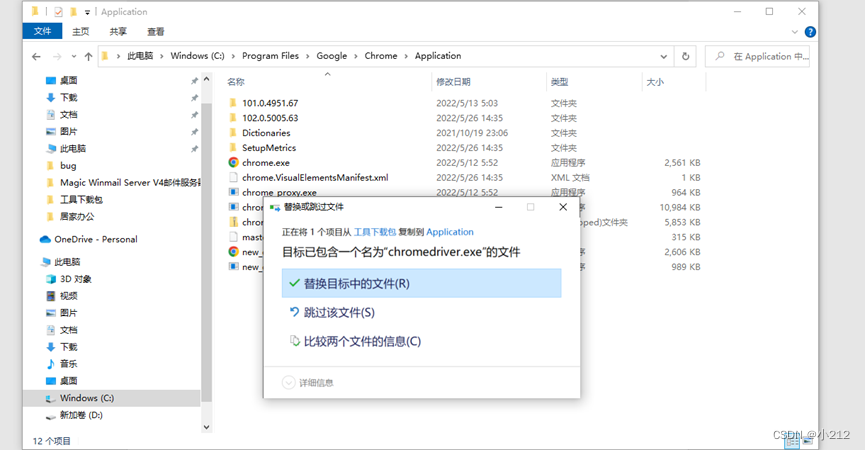Switch to the 查看 ribbon tab
865x450 pixels.
pyautogui.click(x=156, y=31)
